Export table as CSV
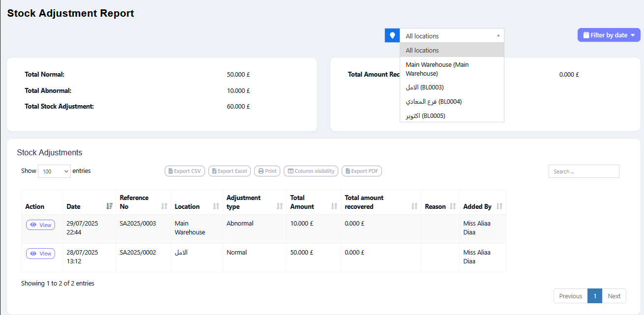The image size is (644, 315). pyautogui.click(x=184, y=171)
